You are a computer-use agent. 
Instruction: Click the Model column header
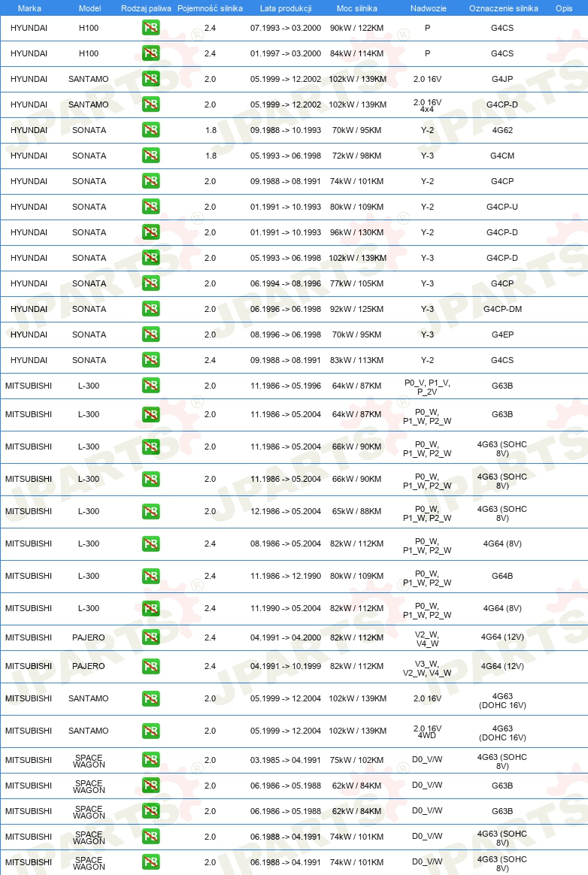click(x=89, y=8)
